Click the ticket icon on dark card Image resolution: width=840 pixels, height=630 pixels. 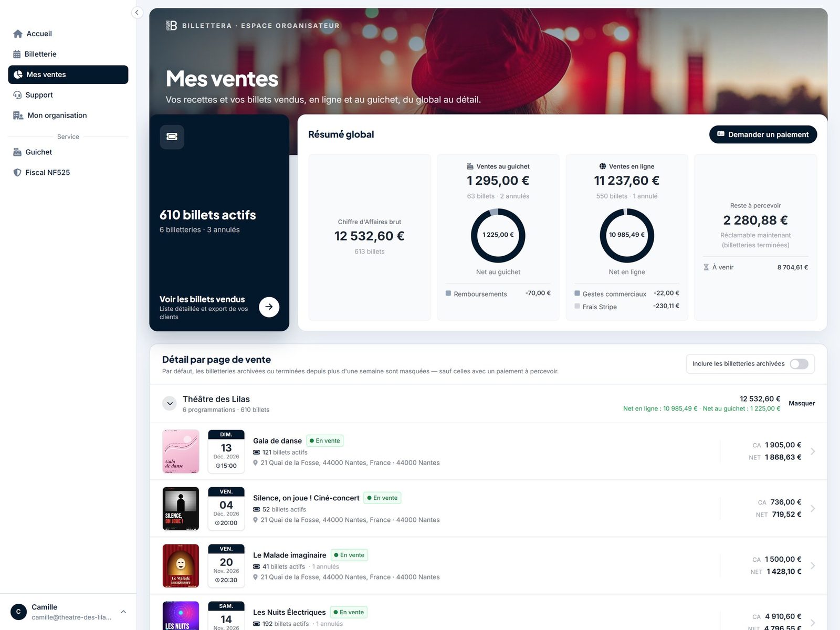coord(172,136)
